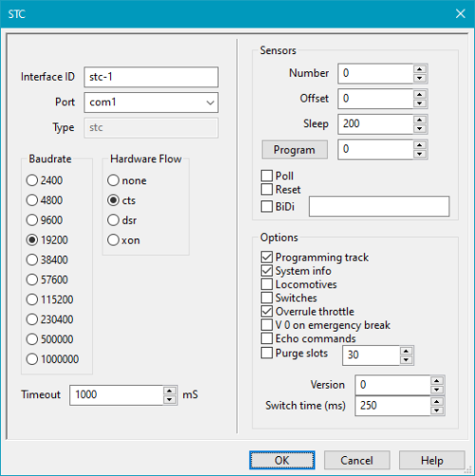Increase Sleep value with up arrow

420,120
